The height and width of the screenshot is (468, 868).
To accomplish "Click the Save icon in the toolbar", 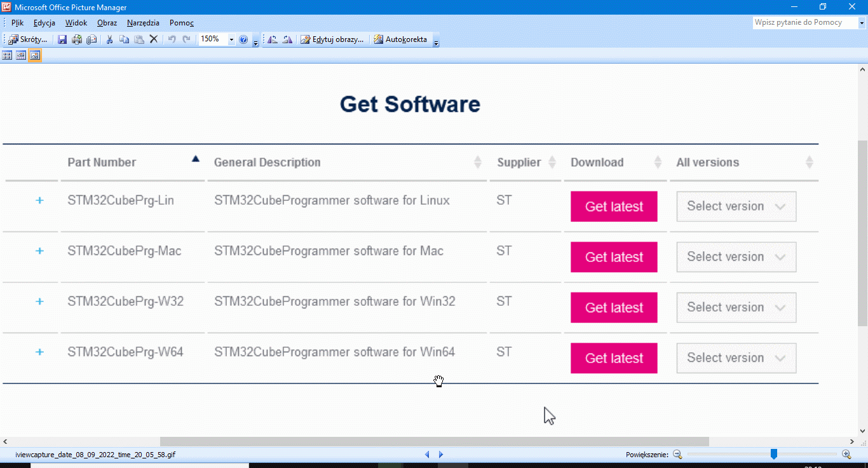I will point(62,39).
